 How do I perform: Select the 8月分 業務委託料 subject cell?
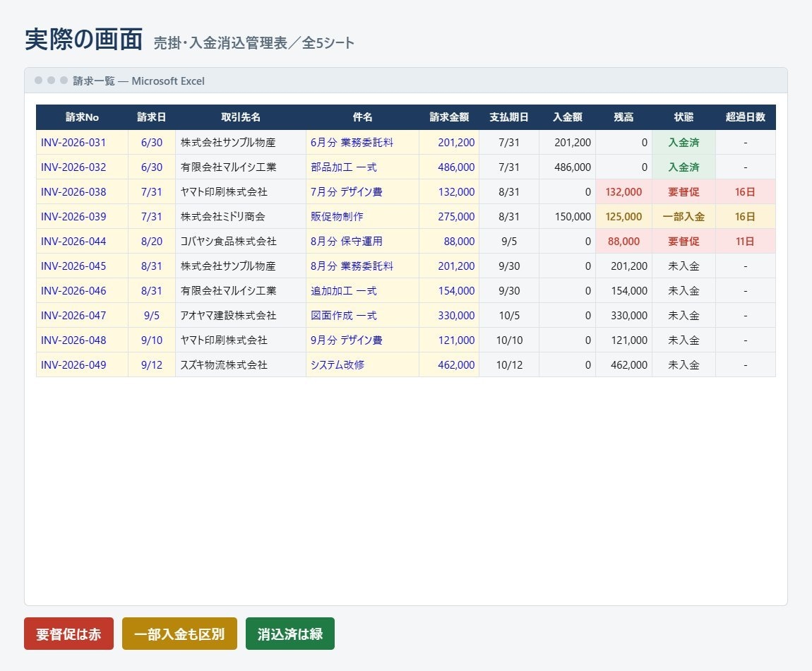click(362, 266)
